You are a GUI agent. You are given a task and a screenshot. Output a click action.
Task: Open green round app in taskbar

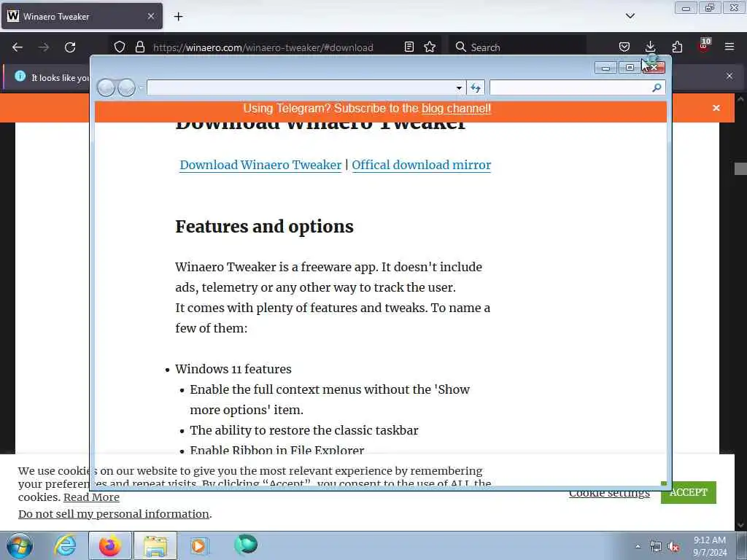tap(246, 545)
